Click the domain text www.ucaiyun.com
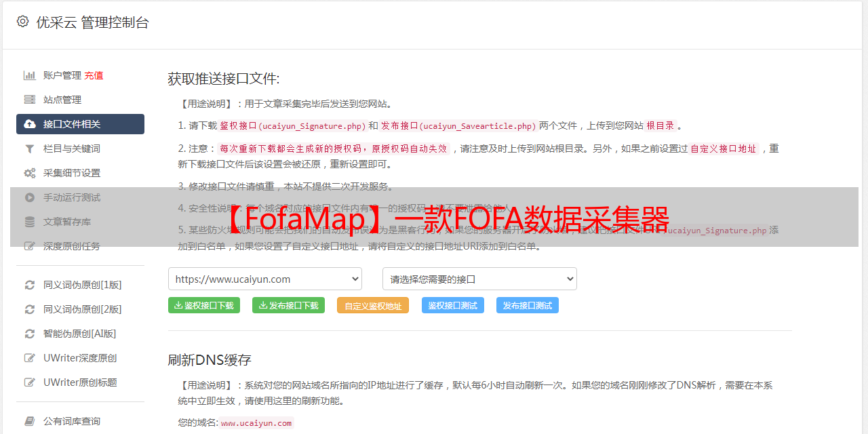 point(256,423)
